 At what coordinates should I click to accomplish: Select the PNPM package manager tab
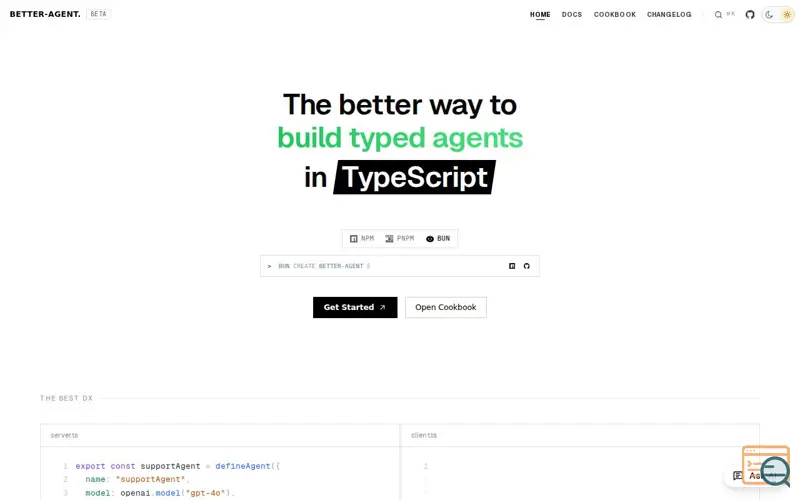click(x=399, y=238)
